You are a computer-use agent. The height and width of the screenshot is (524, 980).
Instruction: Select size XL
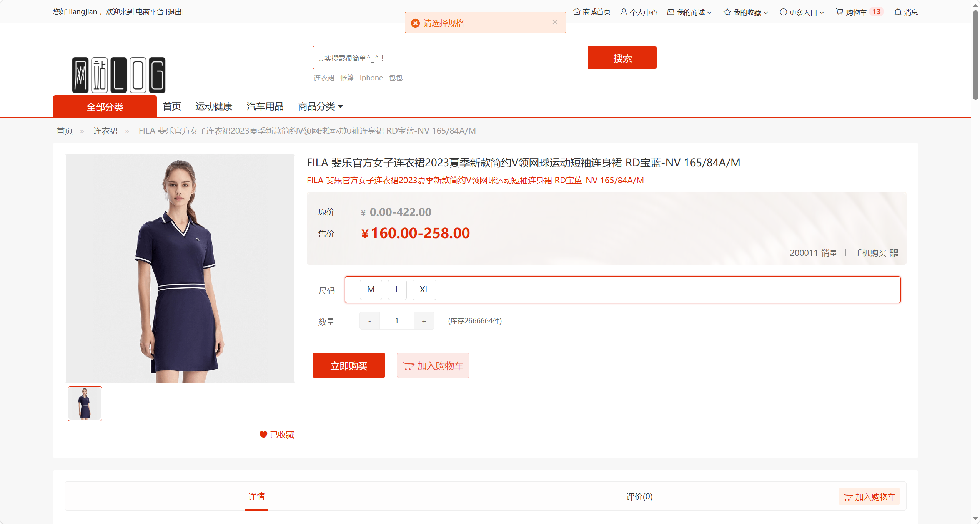point(424,290)
